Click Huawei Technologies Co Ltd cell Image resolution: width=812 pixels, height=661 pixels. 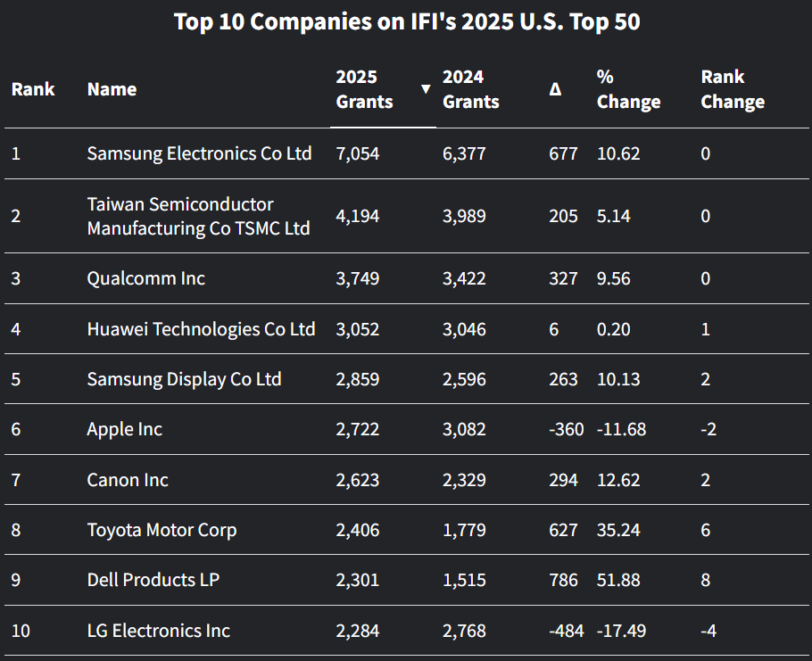pos(201,329)
